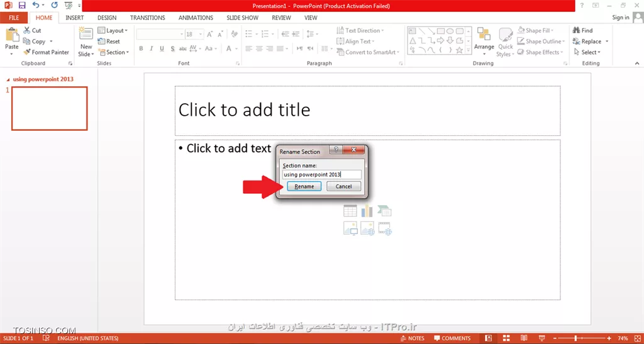Click the Rename button in dialog
Viewport: 644px width, 344px height.
click(304, 186)
